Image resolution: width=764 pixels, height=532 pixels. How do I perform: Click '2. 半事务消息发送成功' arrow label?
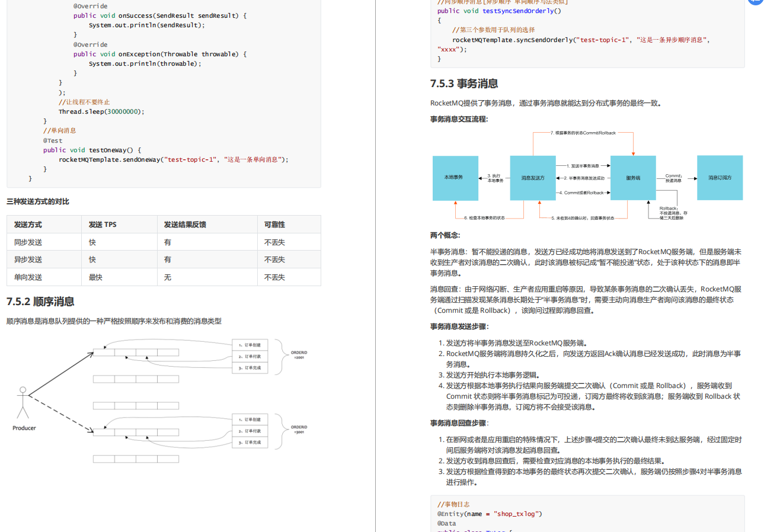(x=584, y=178)
